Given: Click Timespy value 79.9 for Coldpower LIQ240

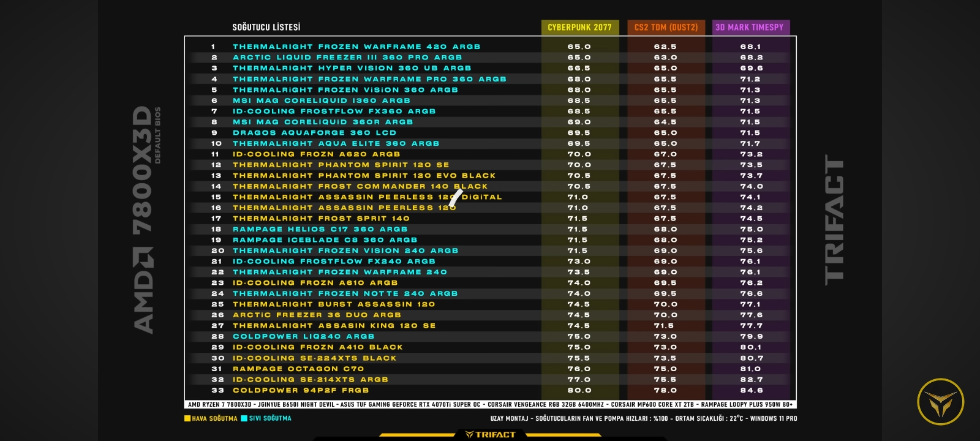Looking at the screenshot, I should coord(752,336).
